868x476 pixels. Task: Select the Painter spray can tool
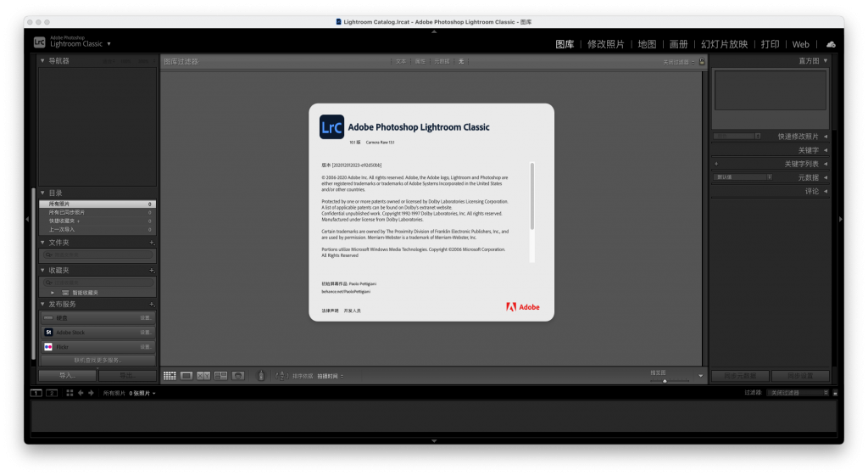click(261, 376)
